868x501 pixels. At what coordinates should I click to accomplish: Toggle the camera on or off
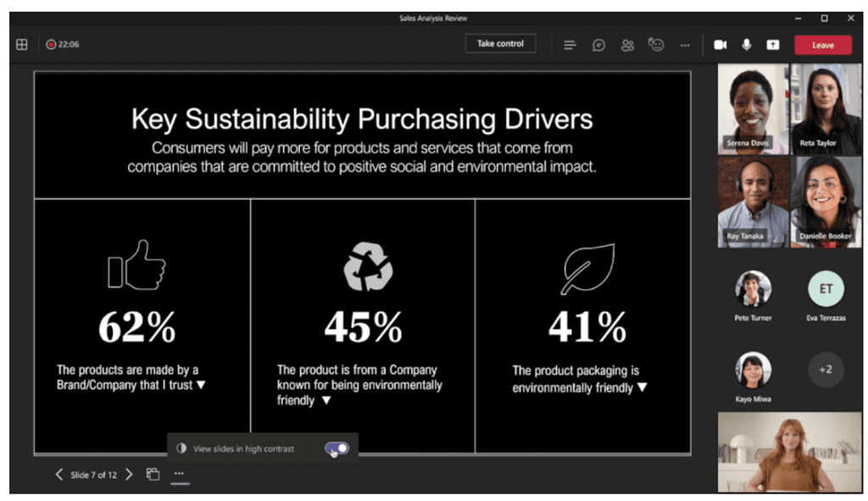coord(720,45)
